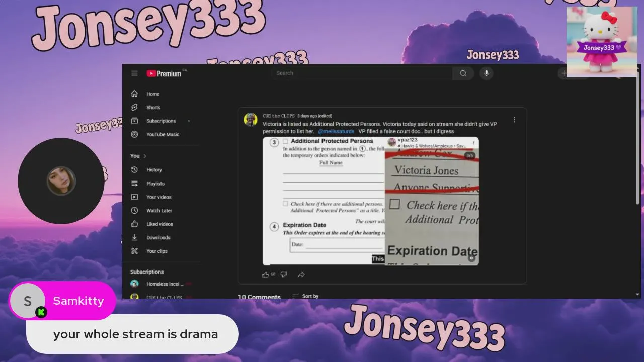
Task: Click the Watch Later clock icon
Action: 134,211
